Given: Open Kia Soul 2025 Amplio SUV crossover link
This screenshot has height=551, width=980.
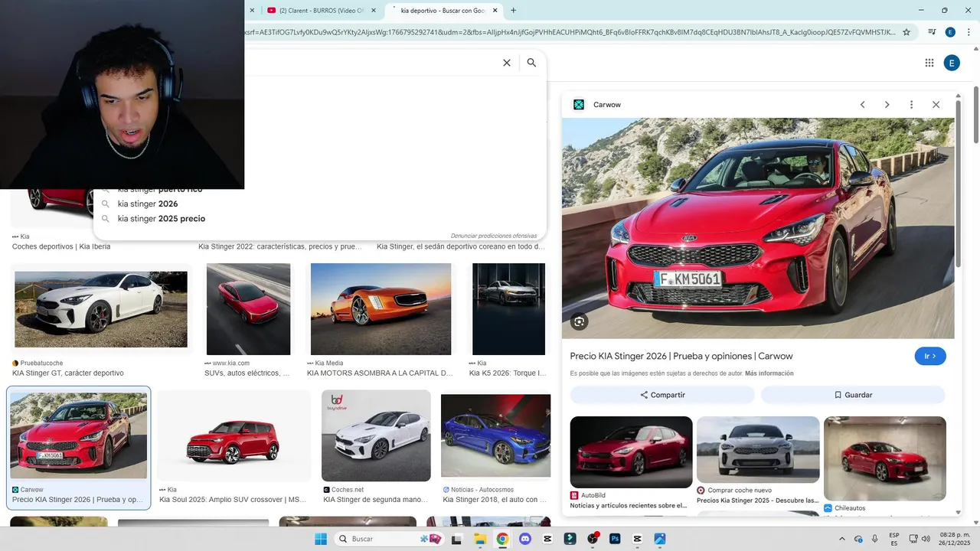Looking at the screenshot, I should pyautogui.click(x=233, y=500).
